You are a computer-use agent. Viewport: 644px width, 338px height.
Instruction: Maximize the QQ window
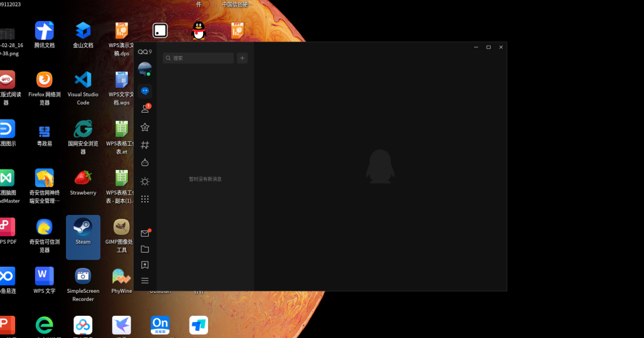pos(488,47)
